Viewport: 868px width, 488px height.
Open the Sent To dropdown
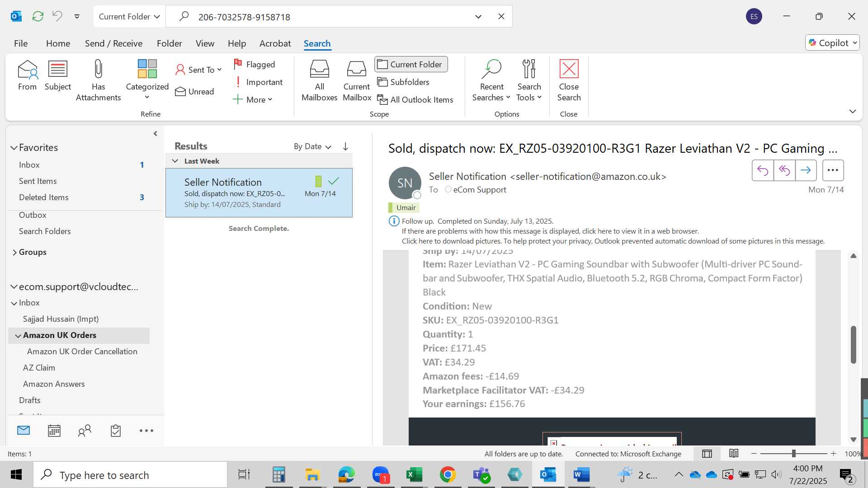198,70
